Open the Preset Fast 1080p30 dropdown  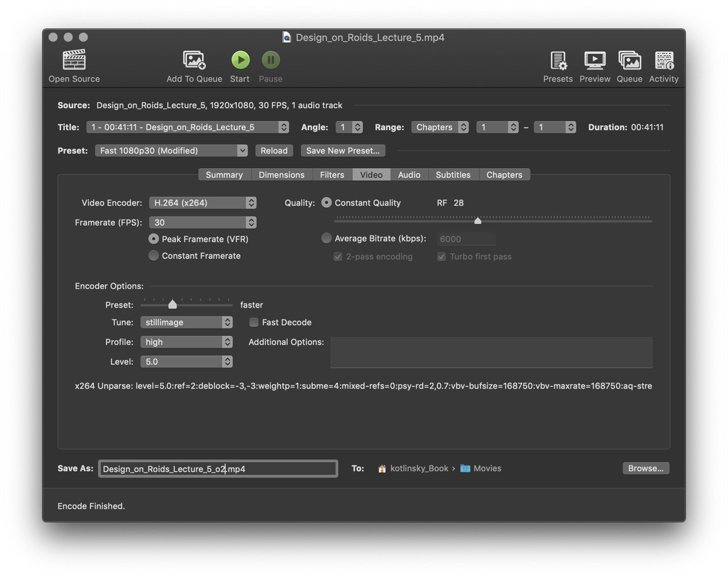tap(171, 151)
